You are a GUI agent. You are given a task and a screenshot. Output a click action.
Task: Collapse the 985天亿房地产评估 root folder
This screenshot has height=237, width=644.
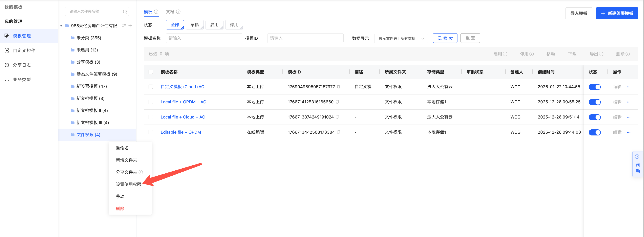(x=62, y=26)
